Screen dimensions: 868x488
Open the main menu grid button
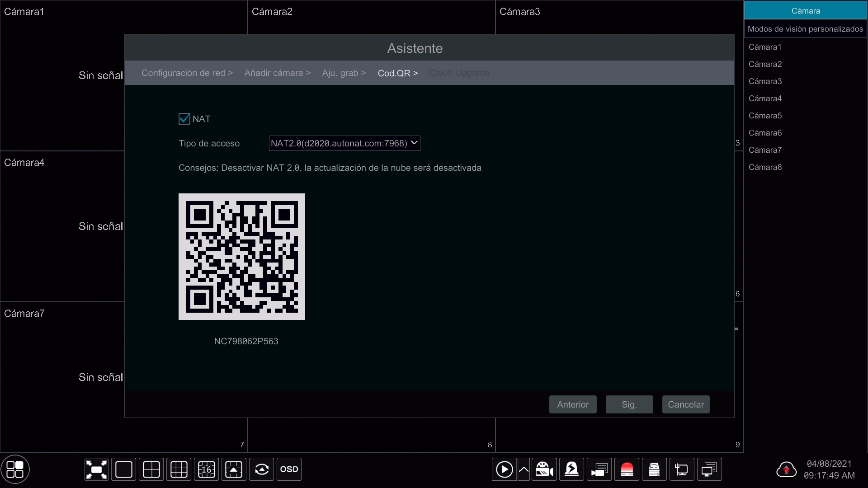click(x=15, y=469)
